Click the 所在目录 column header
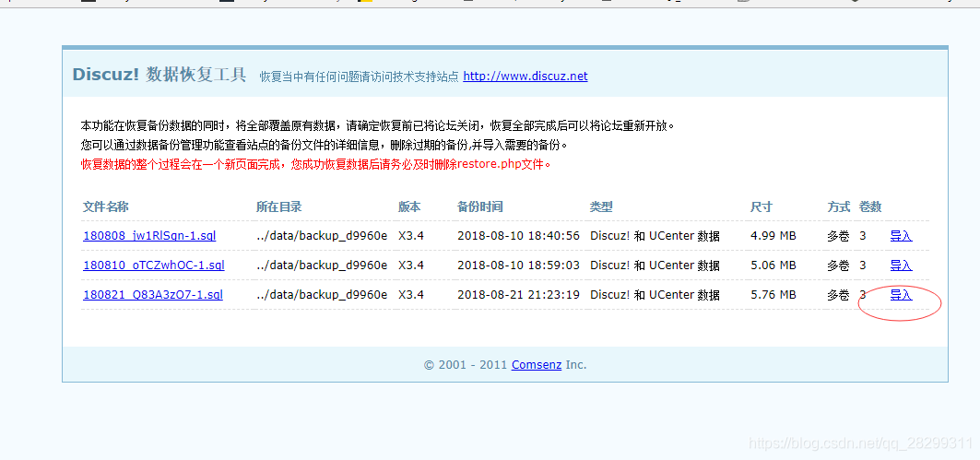This screenshot has height=460, width=980. pyautogui.click(x=278, y=206)
